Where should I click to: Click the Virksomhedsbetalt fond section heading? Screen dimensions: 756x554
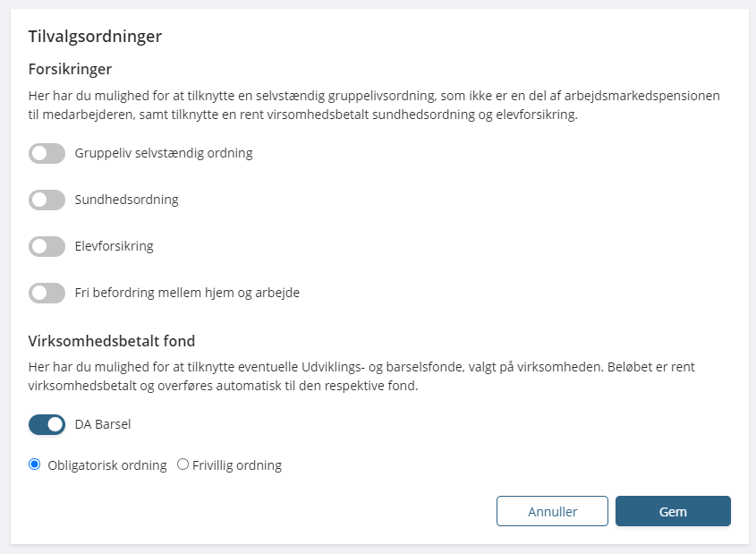[112, 340]
